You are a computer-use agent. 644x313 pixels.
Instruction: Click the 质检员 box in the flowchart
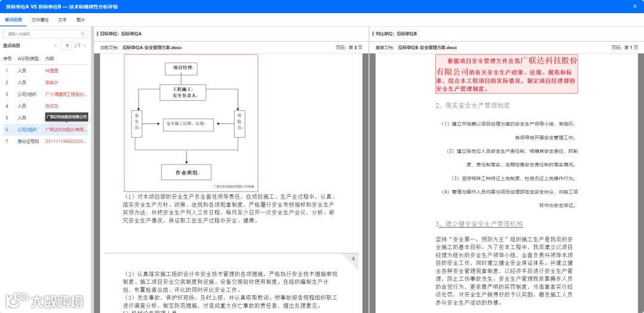coord(239,125)
